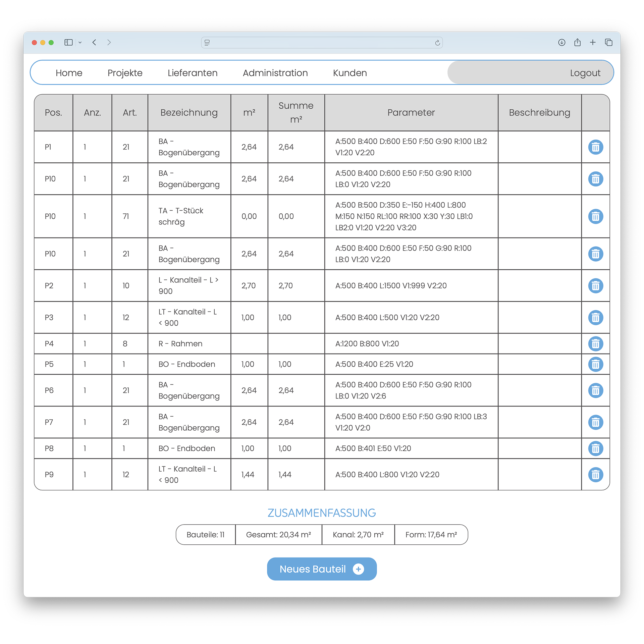Go to Lieferanten page
The width and height of the screenshot is (644, 644).
[x=193, y=73]
